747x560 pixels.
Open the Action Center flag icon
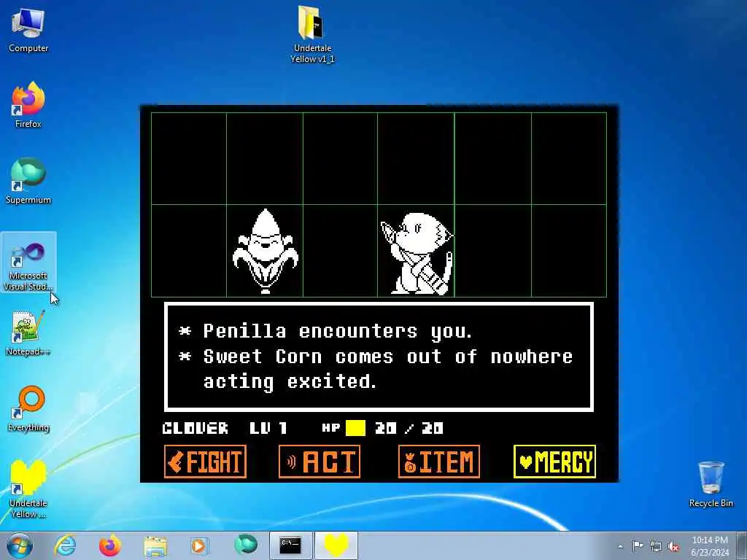(x=638, y=546)
